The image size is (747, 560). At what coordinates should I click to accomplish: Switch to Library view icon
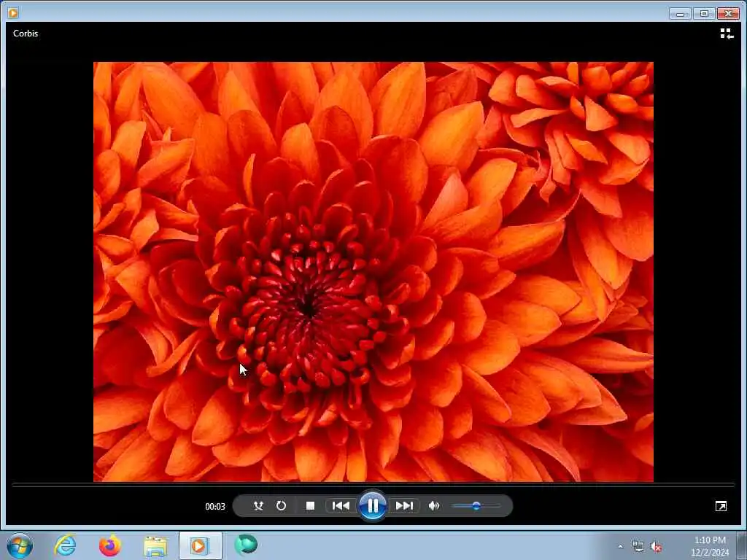[726, 34]
